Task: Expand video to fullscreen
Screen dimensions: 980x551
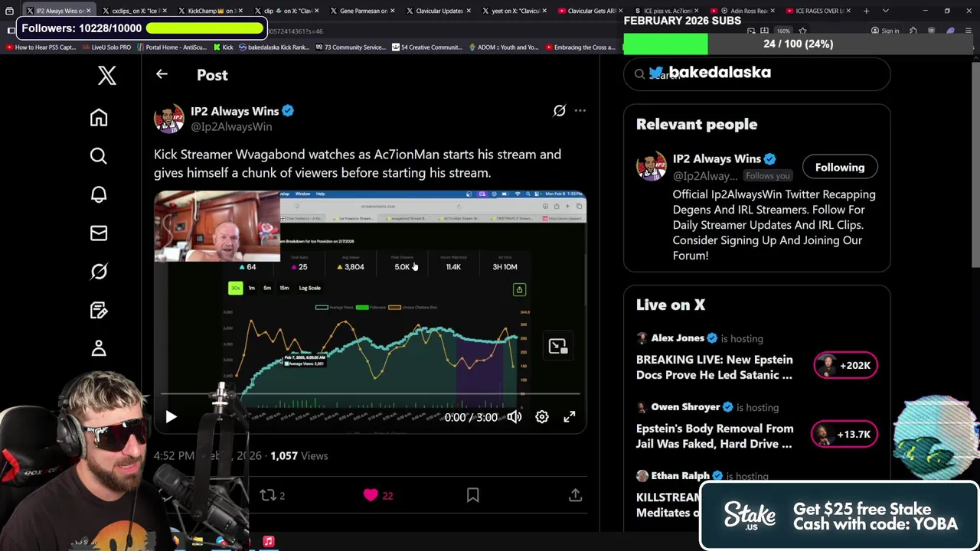Action: tap(570, 417)
